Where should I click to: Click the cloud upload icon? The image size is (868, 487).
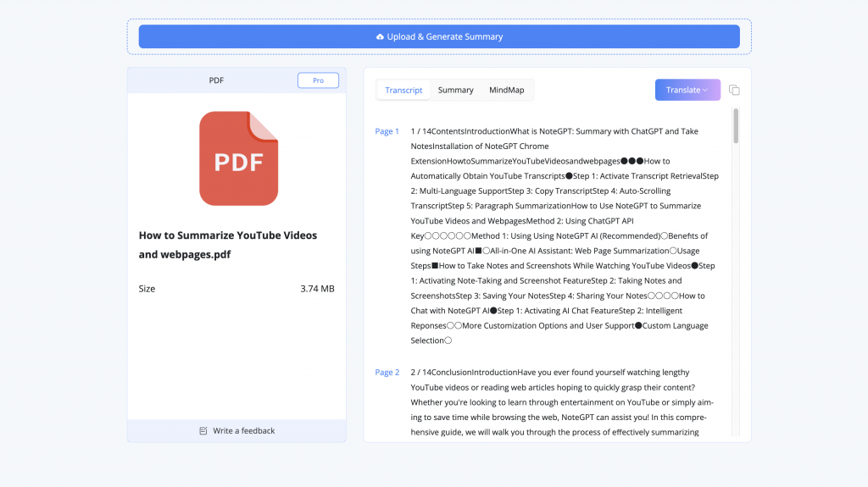tap(380, 37)
